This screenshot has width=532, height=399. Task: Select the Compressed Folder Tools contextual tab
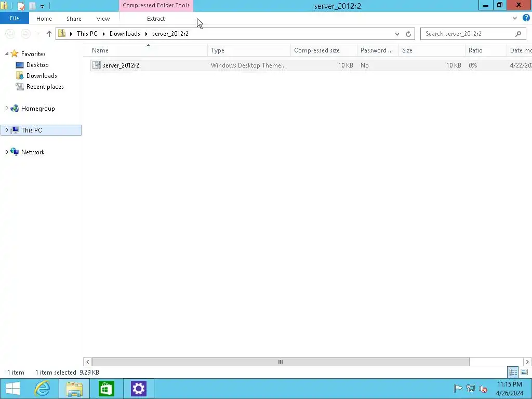[156, 5]
